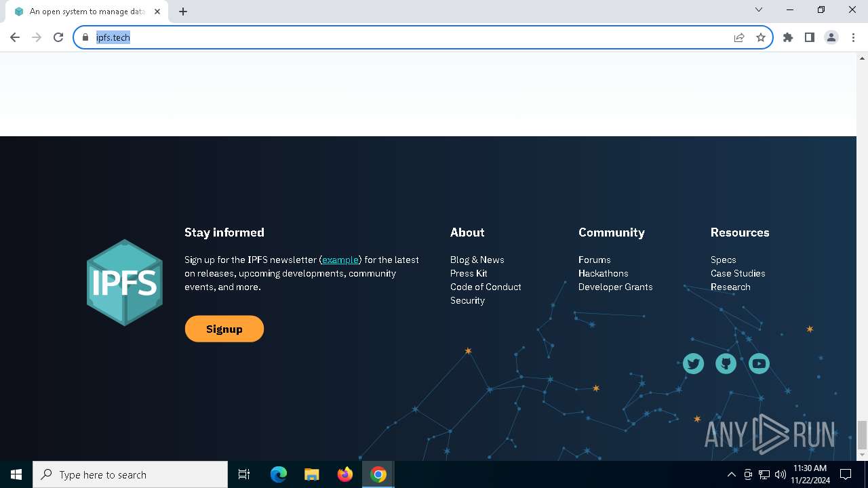
Task: Open Code of Conduct link
Action: tap(486, 287)
